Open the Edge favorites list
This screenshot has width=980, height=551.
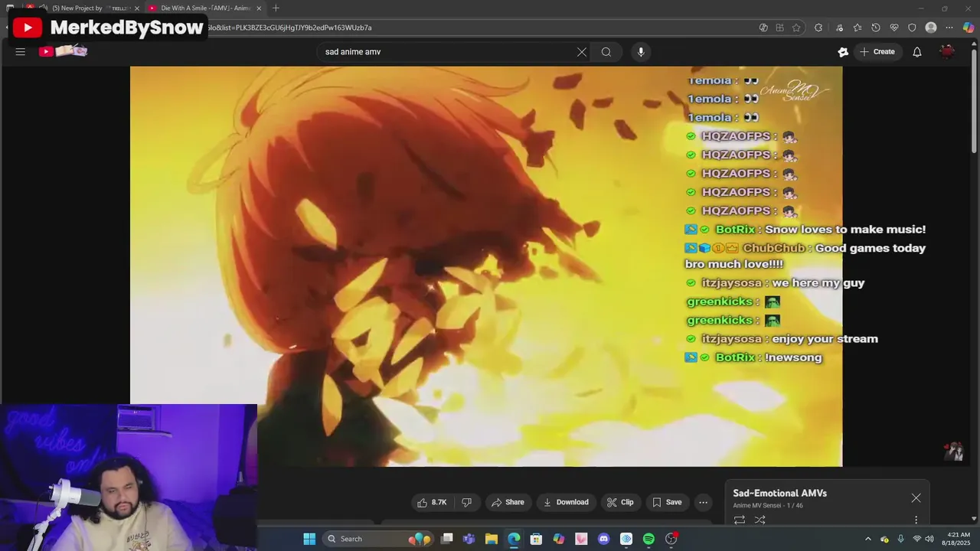pos(857,28)
